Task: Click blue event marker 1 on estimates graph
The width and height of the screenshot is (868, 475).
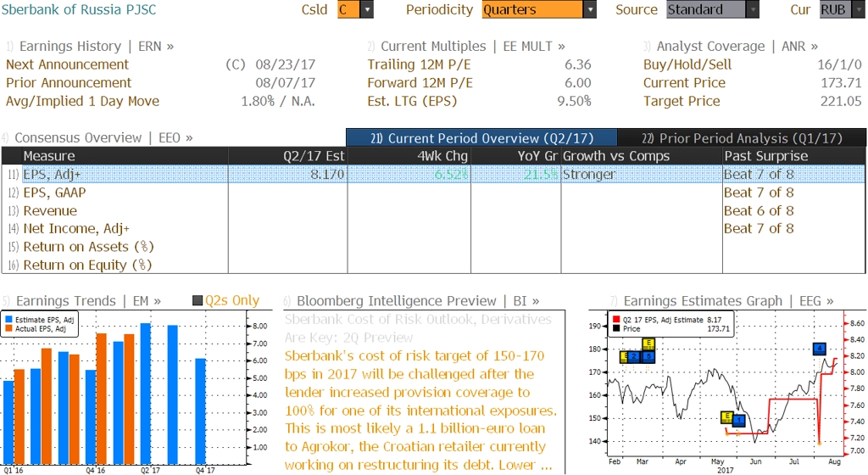Action: [x=738, y=421]
